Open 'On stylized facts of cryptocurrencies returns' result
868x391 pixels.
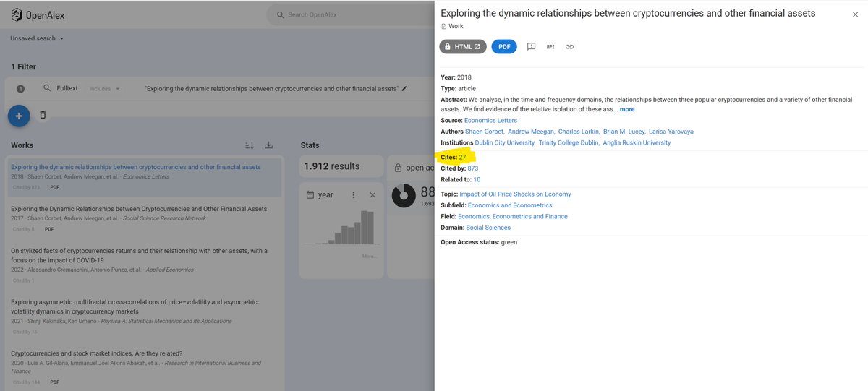click(x=143, y=265)
